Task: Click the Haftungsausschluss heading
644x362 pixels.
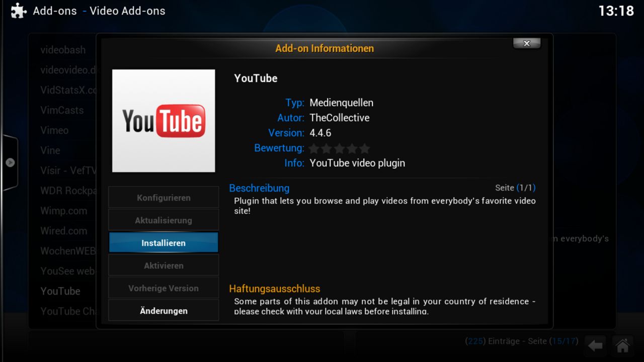Action: point(275,289)
